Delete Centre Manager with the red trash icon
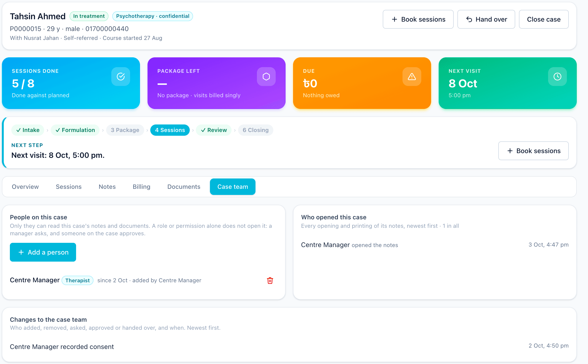The height and width of the screenshot is (364, 588). click(270, 280)
